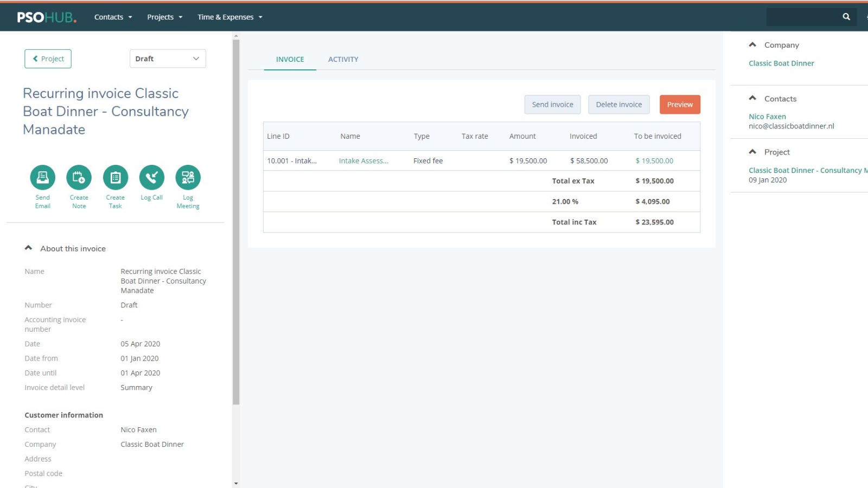Open the Draft status dropdown
This screenshot has width=868, height=488.
coord(168,59)
